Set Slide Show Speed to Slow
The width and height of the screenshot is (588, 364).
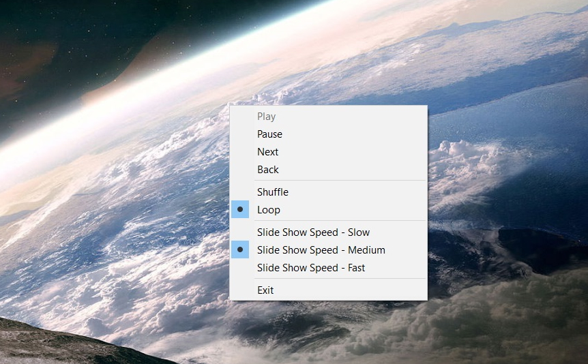coord(329,232)
